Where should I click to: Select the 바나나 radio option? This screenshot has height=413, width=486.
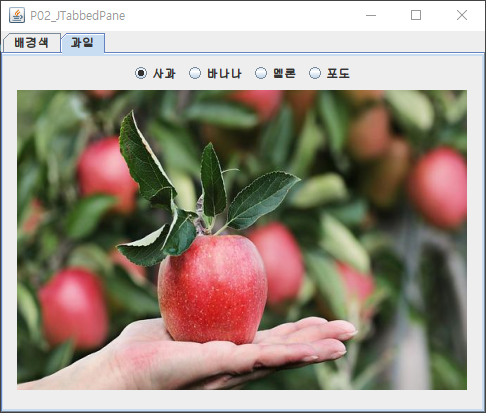pos(215,73)
